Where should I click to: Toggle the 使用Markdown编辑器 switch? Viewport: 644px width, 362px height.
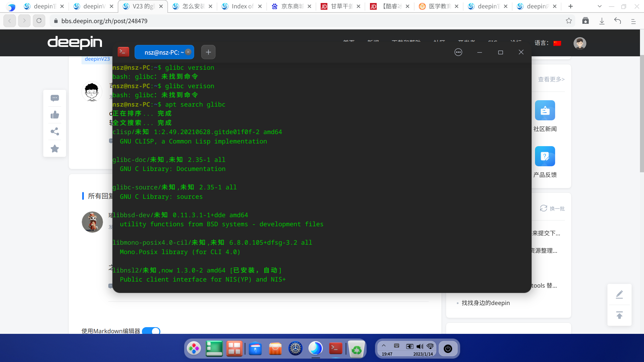coord(151,331)
